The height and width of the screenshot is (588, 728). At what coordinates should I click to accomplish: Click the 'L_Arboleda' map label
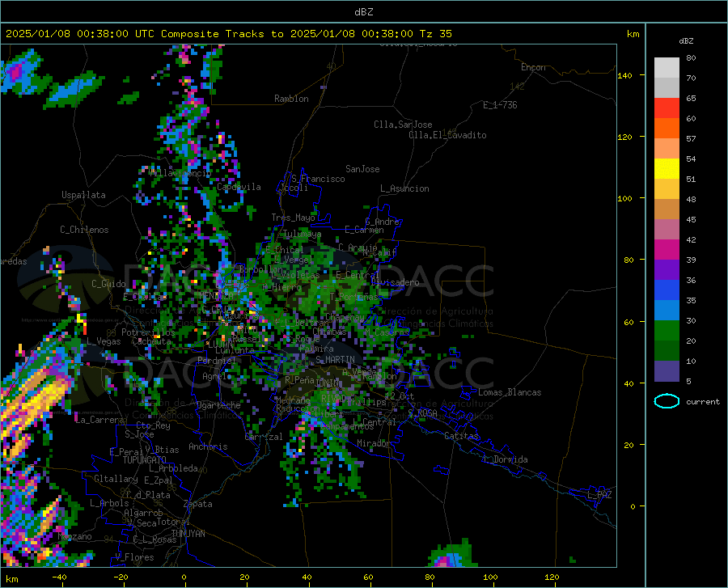173,468
